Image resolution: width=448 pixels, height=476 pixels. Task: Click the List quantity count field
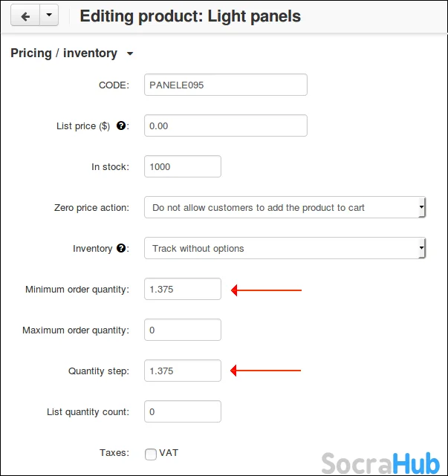pos(183,411)
